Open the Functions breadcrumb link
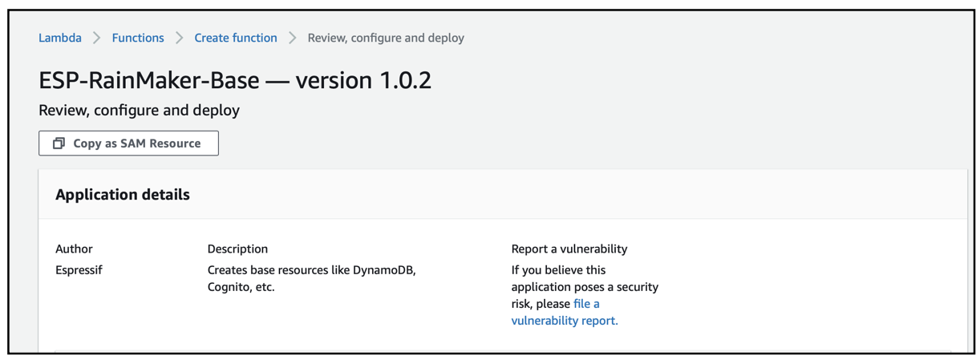Image resolution: width=980 pixels, height=364 pixels. pyautogui.click(x=138, y=38)
